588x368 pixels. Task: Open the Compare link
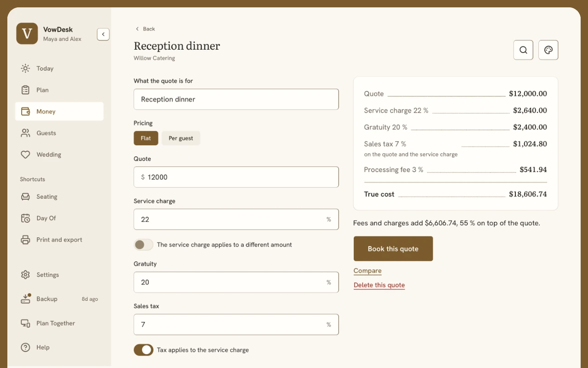[x=367, y=271]
